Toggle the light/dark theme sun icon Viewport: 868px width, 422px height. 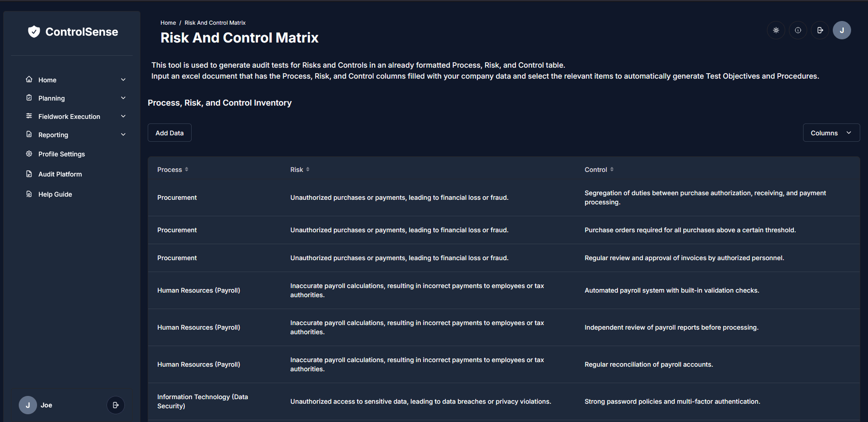click(x=776, y=30)
